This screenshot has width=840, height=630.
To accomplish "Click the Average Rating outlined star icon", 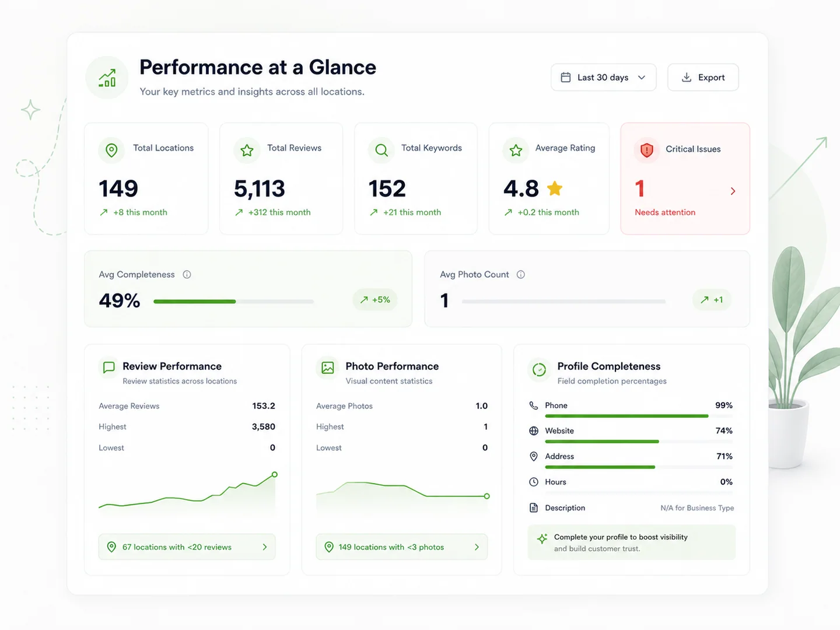I will (x=516, y=150).
